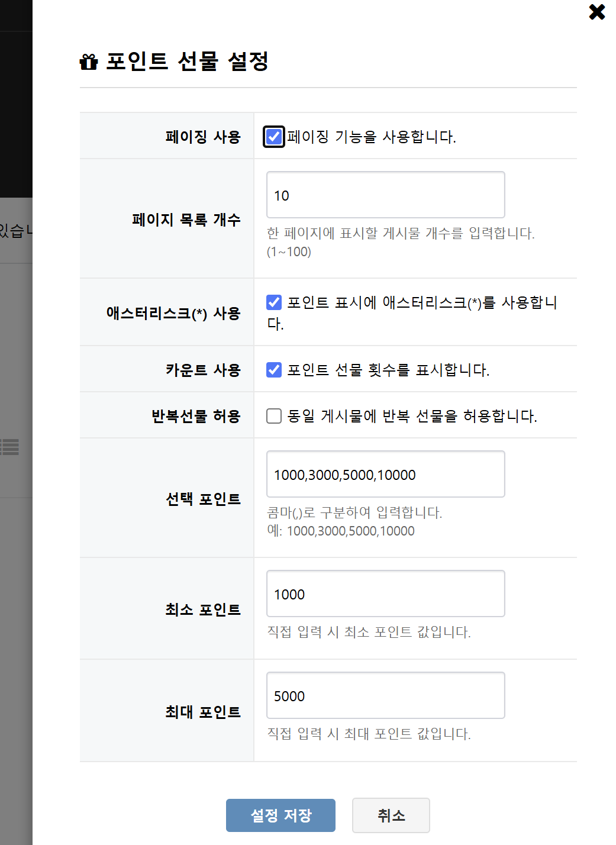Click the 최소 포인트 input box
This screenshot has width=616, height=845.
tap(386, 594)
